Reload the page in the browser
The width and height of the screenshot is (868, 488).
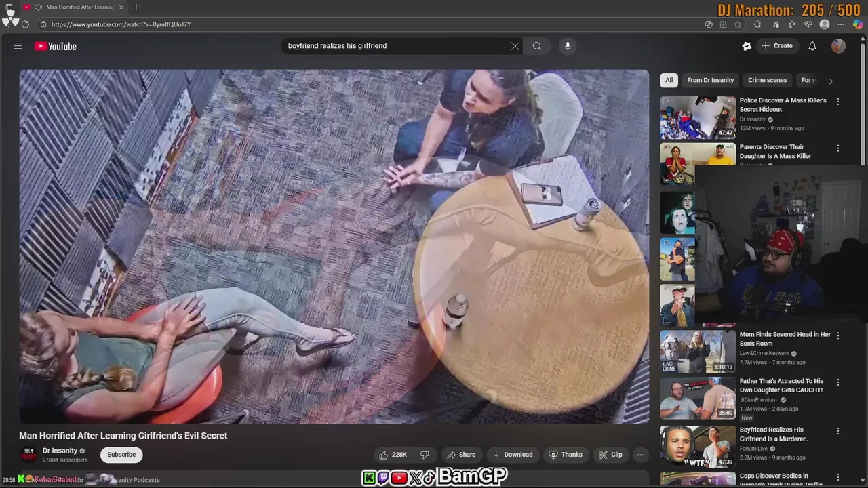tap(25, 24)
